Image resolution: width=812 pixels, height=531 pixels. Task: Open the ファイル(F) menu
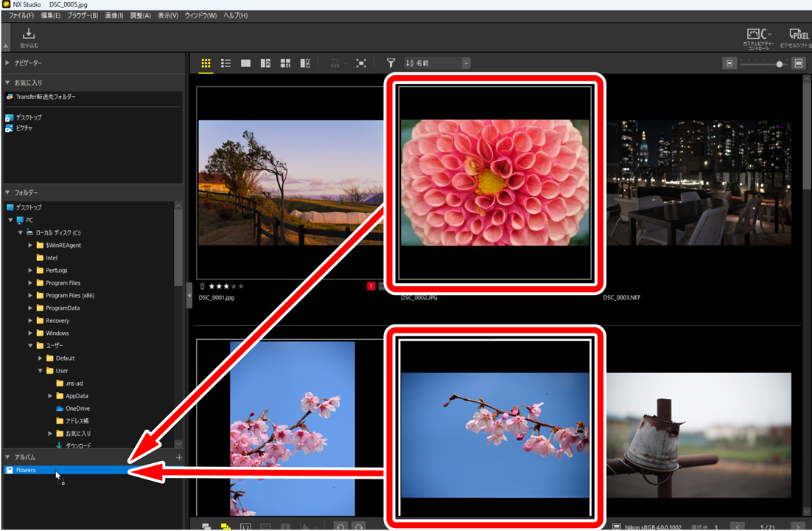pos(21,15)
